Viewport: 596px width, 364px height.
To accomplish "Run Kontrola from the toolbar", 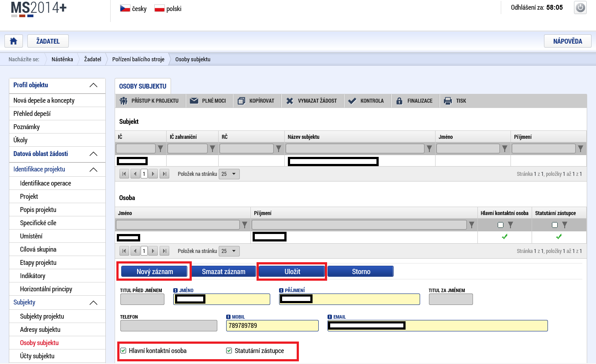I will 366,101.
